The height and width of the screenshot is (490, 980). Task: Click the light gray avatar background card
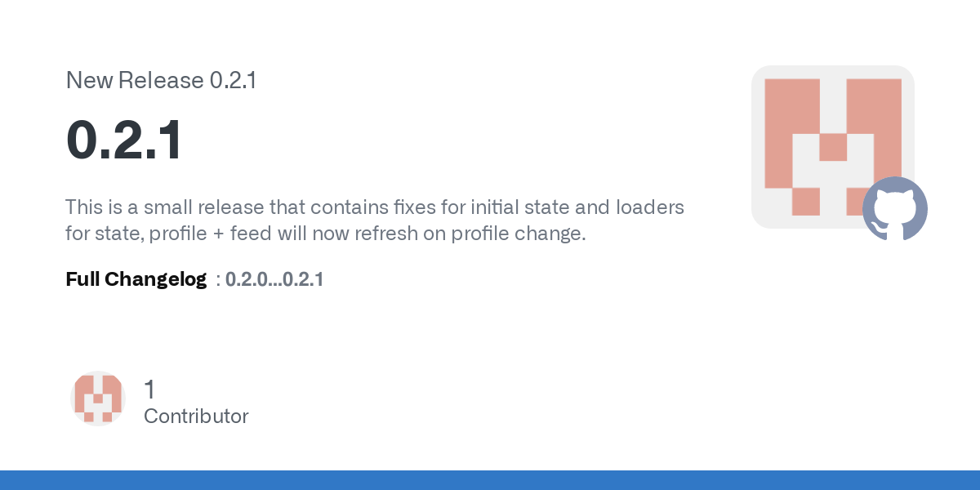point(833,147)
